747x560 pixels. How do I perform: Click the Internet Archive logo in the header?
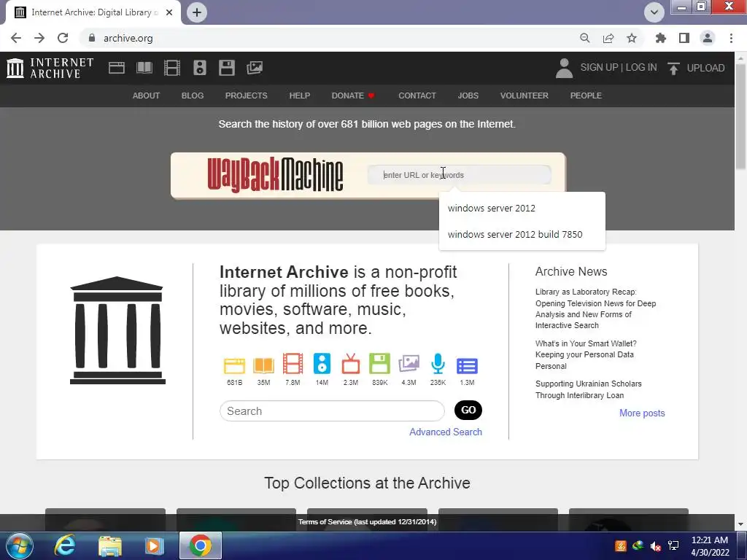click(50, 68)
